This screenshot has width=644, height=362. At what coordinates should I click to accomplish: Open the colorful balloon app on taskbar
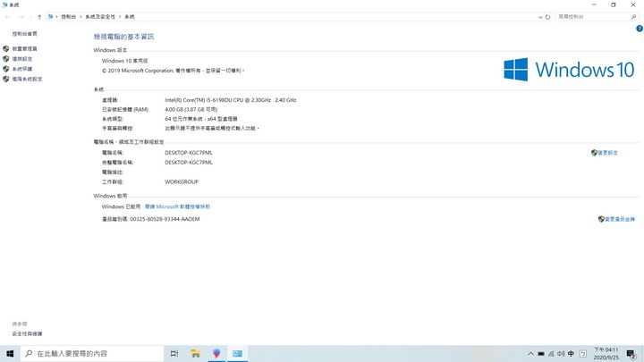(216, 353)
